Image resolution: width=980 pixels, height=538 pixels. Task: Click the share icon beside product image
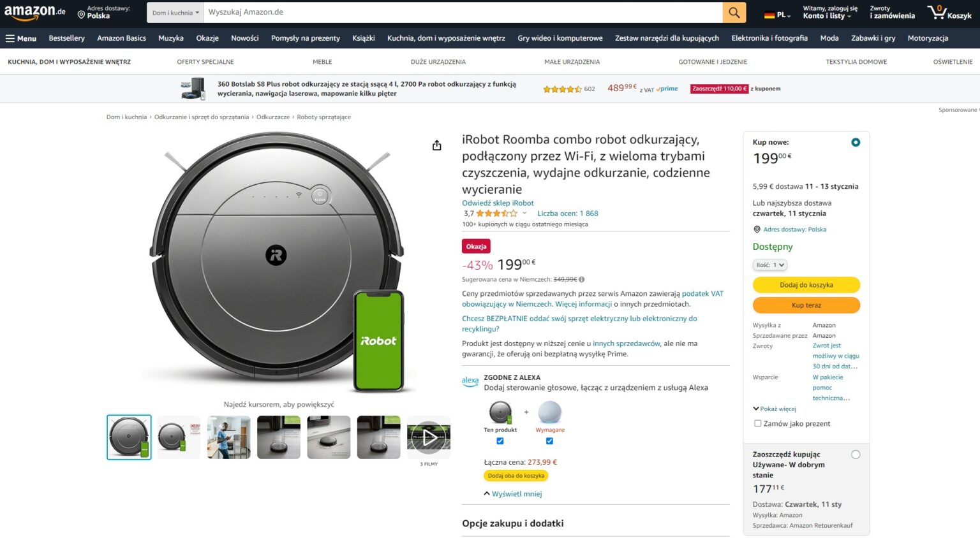436,145
